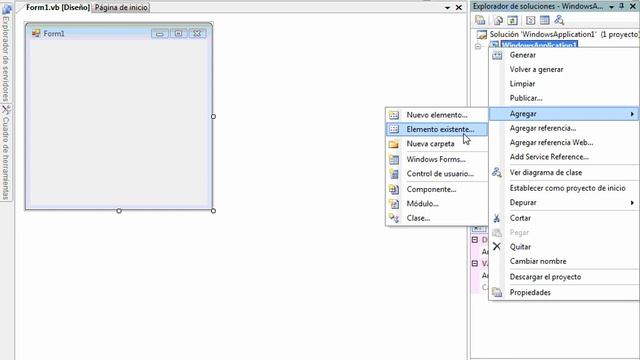Screen dimensions: 640x360
Task: Click the bottom-center resize handle of Form1
Action: coord(119,211)
